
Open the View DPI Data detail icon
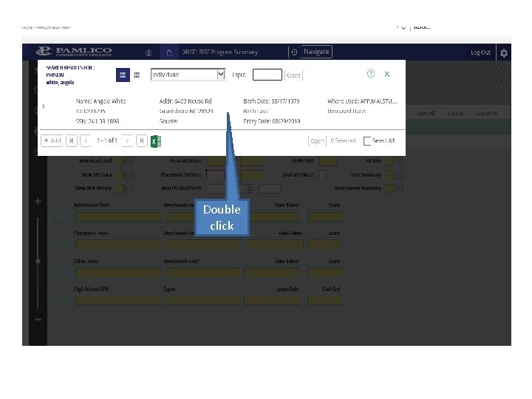[x=129, y=174]
